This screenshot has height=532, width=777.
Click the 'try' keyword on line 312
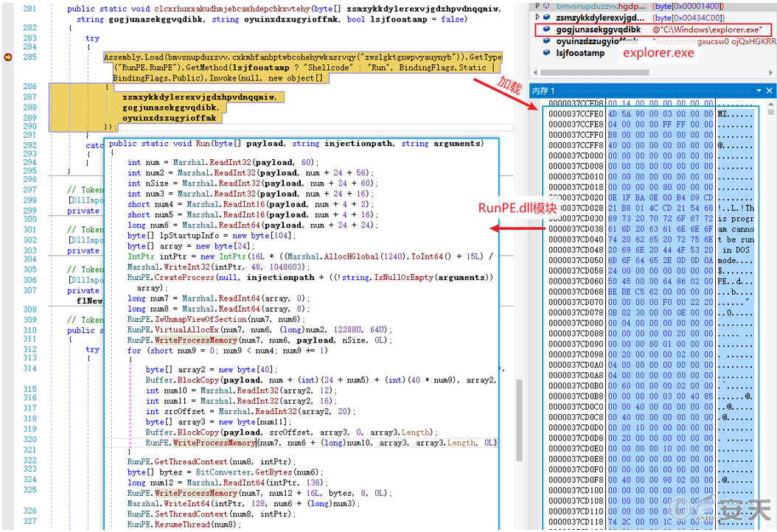92,350
